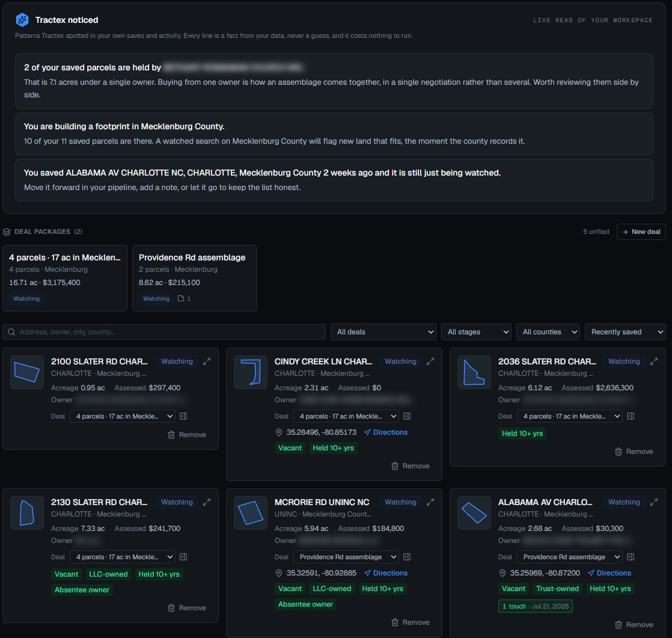Open Deal dropdown on ALABAMA AV card
Viewport: 672px width, 638px height.
point(570,557)
